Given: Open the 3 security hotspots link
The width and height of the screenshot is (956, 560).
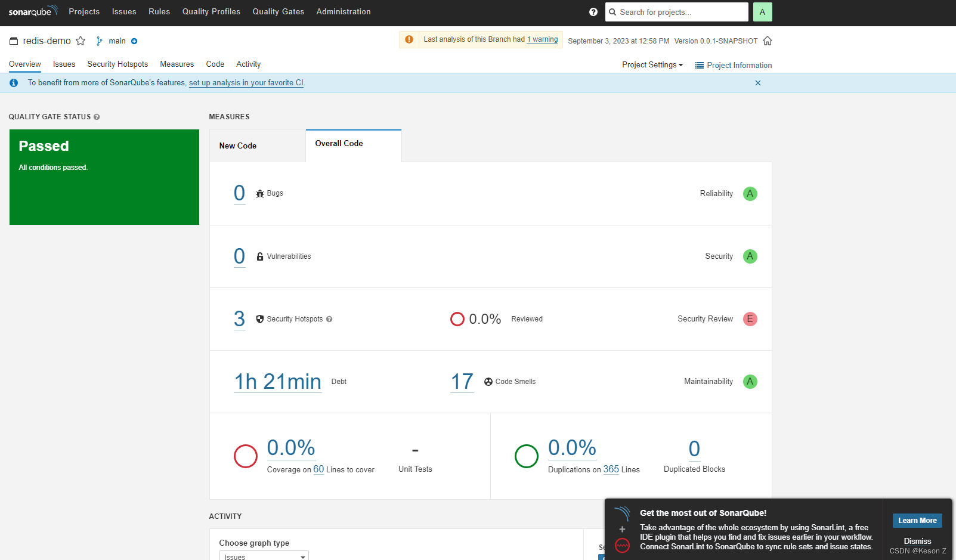Looking at the screenshot, I should pyautogui.click(x=239, y=319).
